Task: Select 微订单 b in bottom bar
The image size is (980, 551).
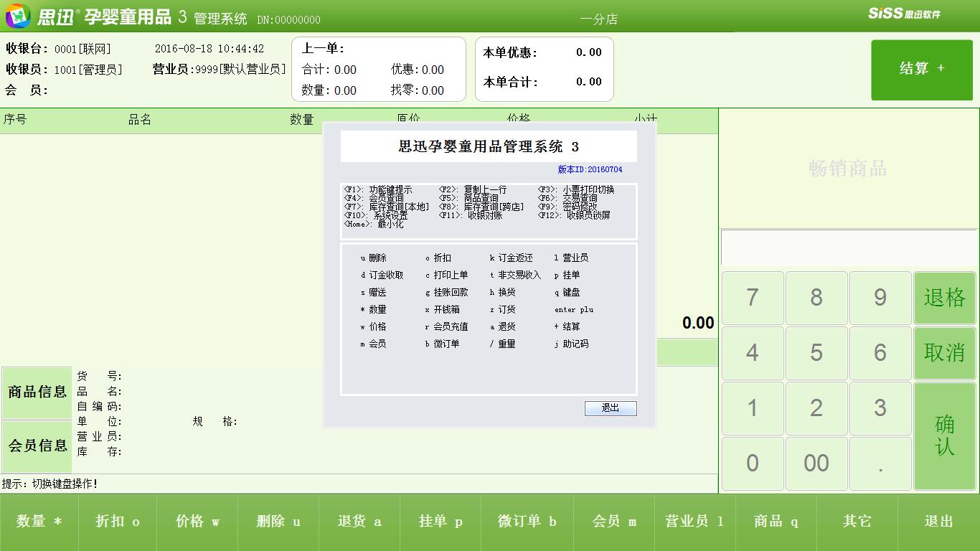Action: click(527, 522)
